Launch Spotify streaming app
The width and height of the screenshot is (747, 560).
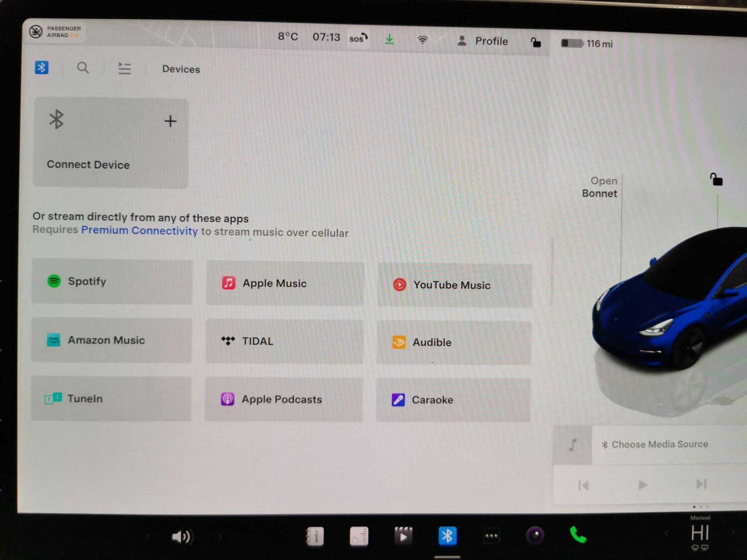tap(112, 282)
